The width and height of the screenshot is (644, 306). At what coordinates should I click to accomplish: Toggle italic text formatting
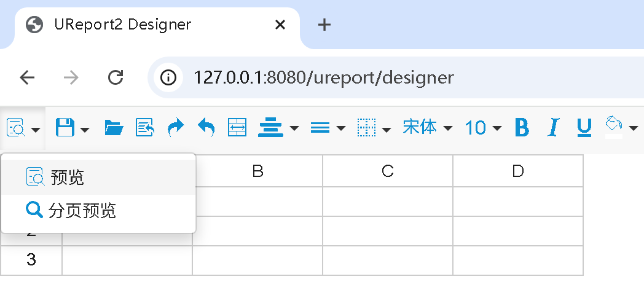(x=554, y=128)
